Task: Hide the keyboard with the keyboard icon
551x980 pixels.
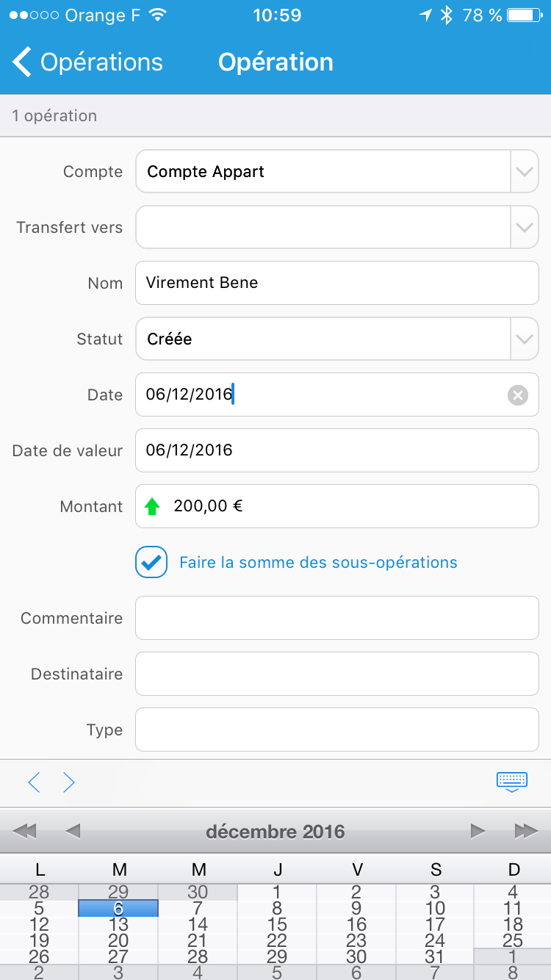Action: (x=512, y=782)
